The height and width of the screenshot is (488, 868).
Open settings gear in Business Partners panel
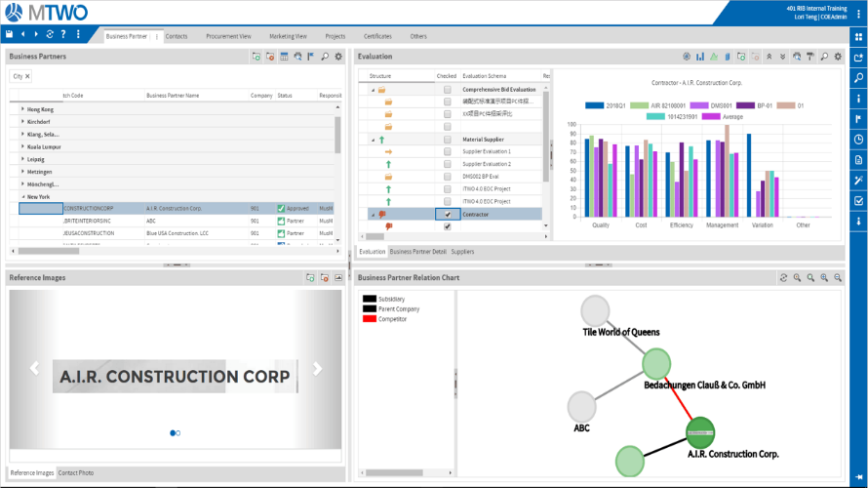[x=338, y=57]
